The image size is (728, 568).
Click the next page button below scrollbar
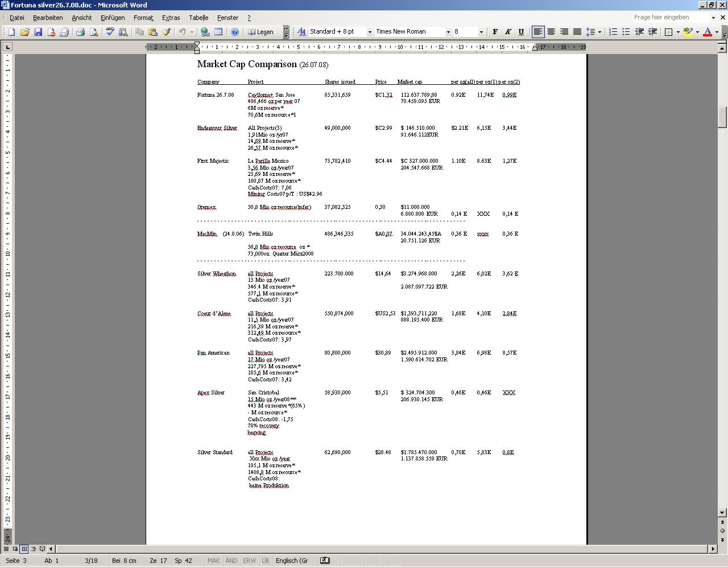click(x=723, y=540)
